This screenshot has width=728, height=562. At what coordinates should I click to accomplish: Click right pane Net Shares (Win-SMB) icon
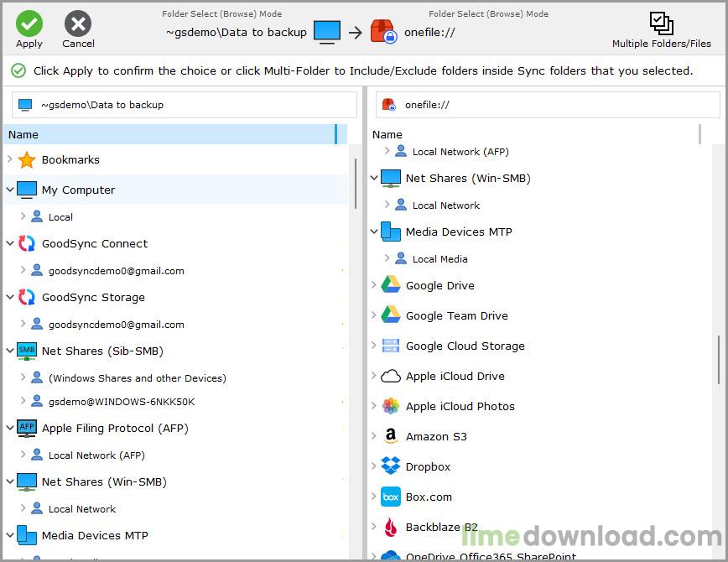tap(391, 178)
